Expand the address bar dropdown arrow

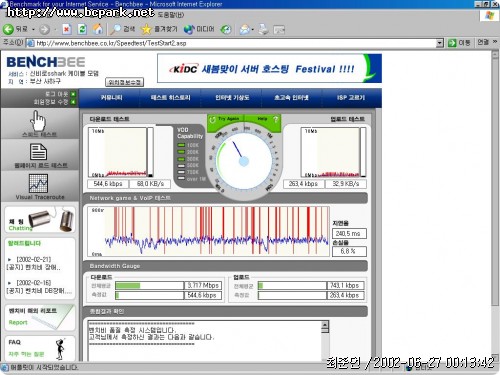440,43
